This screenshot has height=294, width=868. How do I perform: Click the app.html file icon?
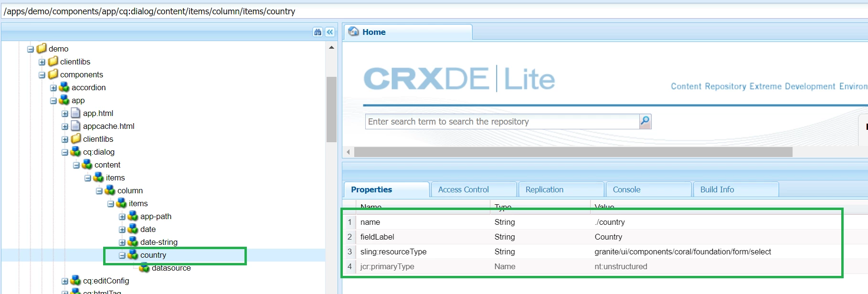(x=75, y=113)
